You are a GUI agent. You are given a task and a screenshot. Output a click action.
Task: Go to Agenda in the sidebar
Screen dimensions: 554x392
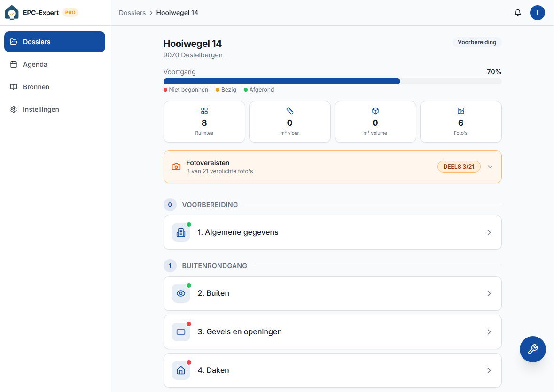coord(35,64)
